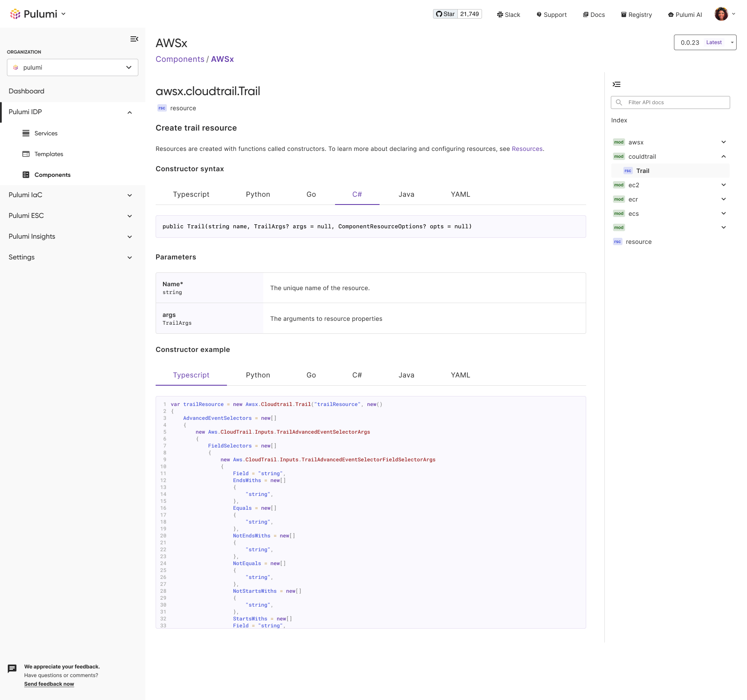Select YAML tab in Constructor example
Viewport: 747px width, 700px height.
tap(460, 375)
